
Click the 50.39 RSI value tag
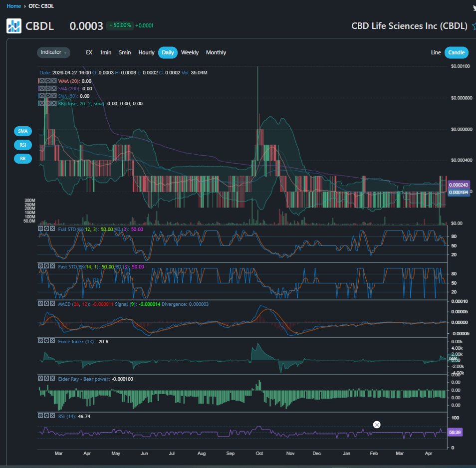point(455,432)
